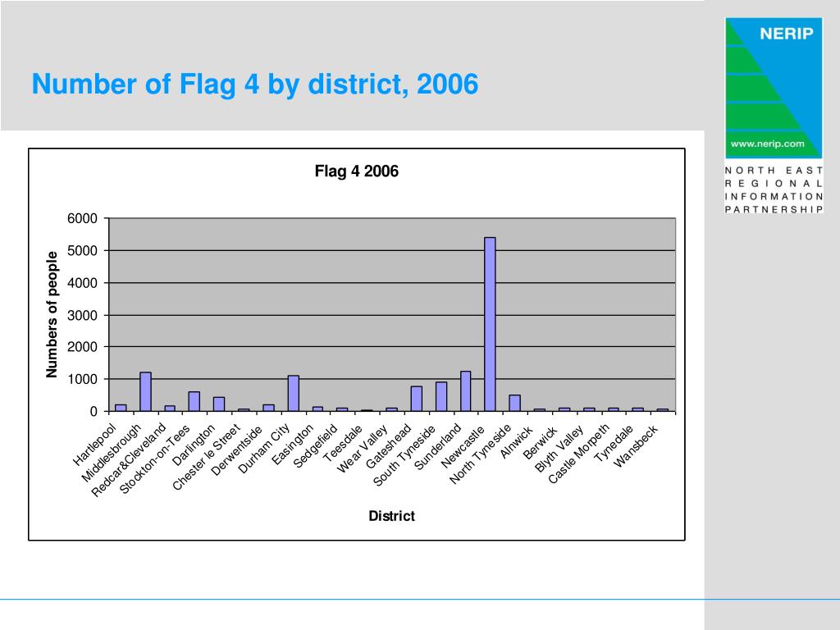Click the 'Newcastle' district label

(463, 447)
